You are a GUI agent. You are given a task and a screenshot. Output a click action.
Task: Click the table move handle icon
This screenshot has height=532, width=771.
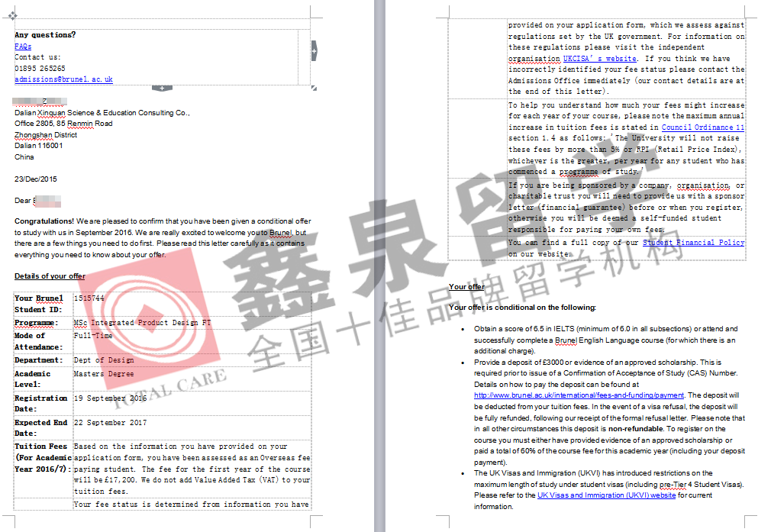click(12, 15)
